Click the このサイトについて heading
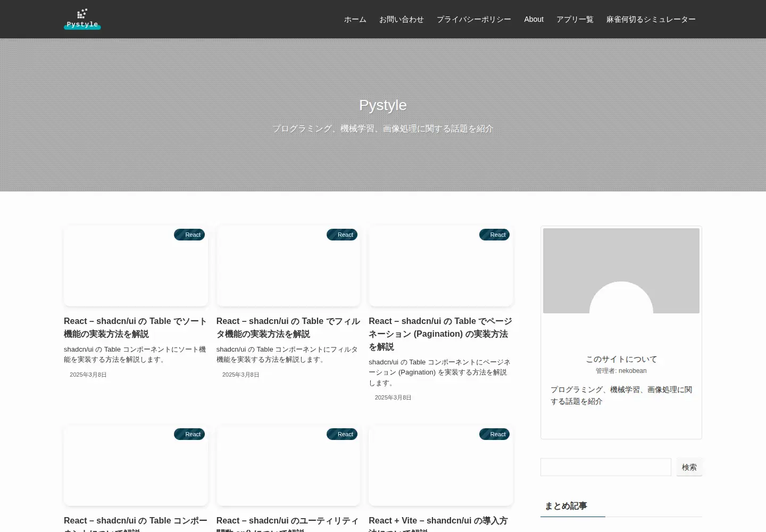 [621, 359]
